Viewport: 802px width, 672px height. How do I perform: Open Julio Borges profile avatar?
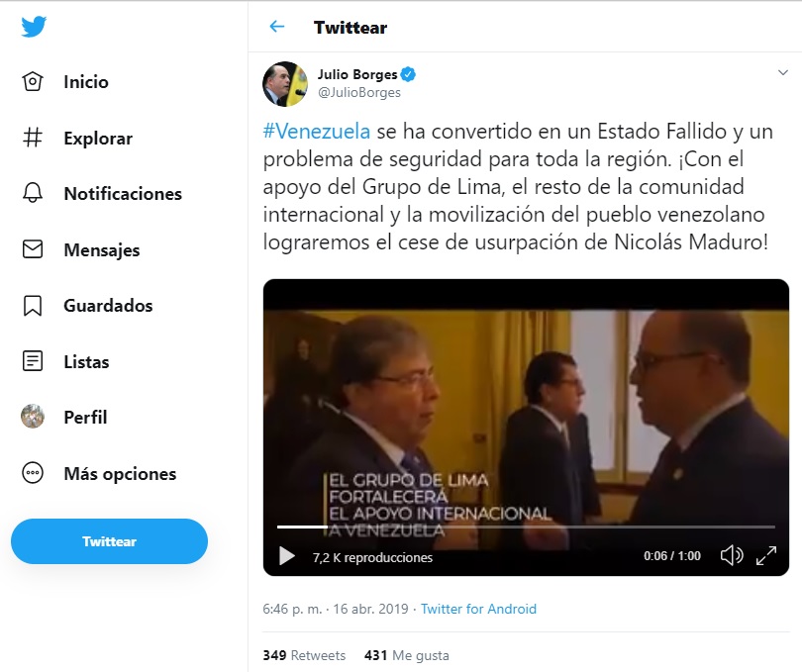pyautogui.click(x=285, y=84)
